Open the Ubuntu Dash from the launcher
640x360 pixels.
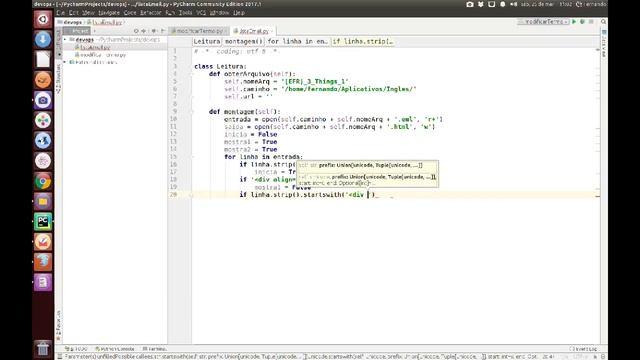point(43,19)
